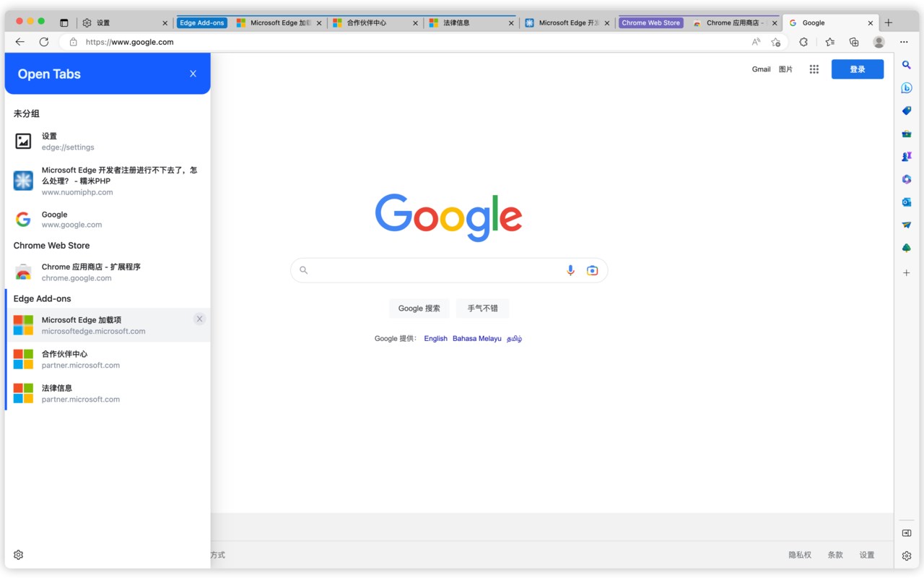Add this page to favorites star
The width and height of the screenshot is (924, 578).
(x=776, y=42)
